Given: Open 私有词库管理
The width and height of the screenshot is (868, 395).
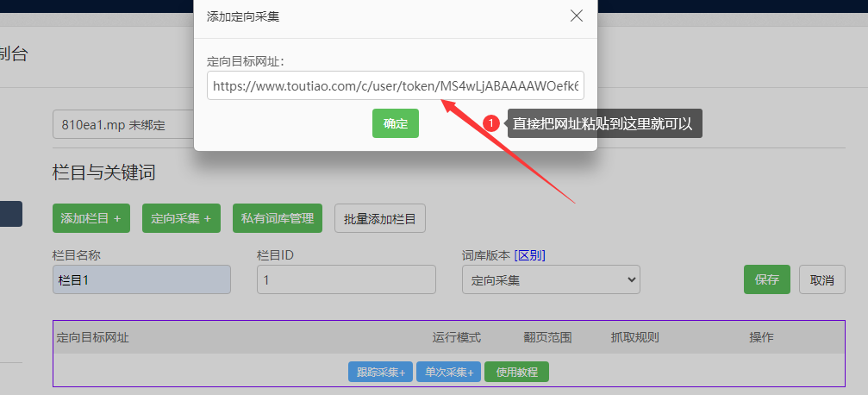Looking at the screenshot, I should (x=278, y=218).
